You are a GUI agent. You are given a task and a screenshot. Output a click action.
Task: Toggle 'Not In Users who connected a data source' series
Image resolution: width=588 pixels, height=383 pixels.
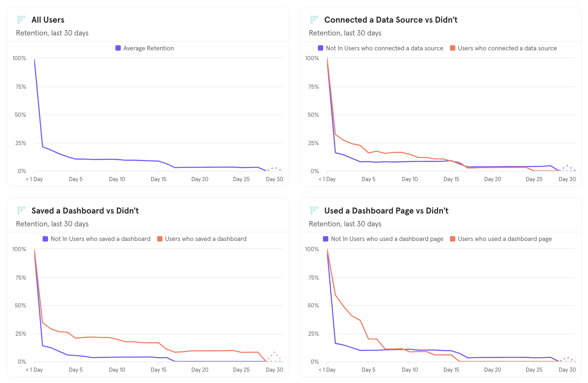(x=385, y=48)
